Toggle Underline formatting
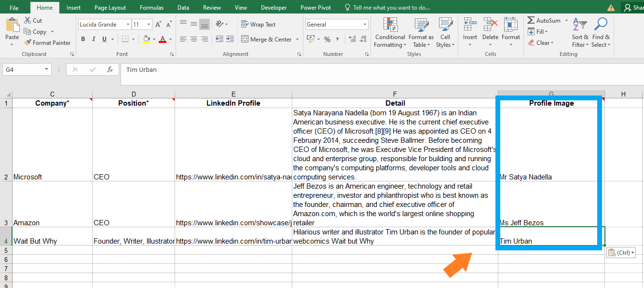 (104, 39)
